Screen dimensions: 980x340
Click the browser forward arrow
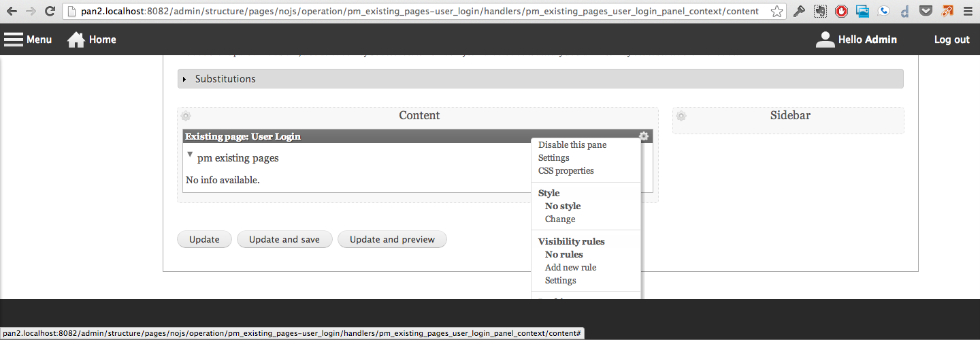pos(31,11)
